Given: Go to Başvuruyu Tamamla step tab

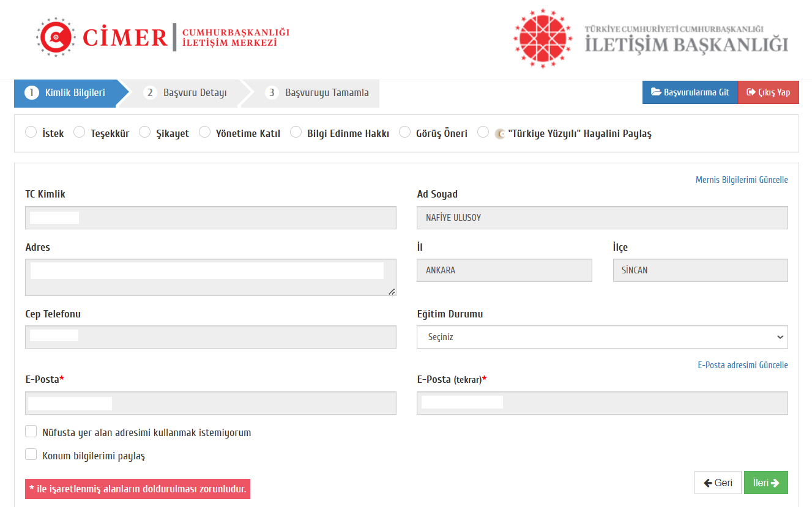Looking at the screenshot, I should 318,93.
